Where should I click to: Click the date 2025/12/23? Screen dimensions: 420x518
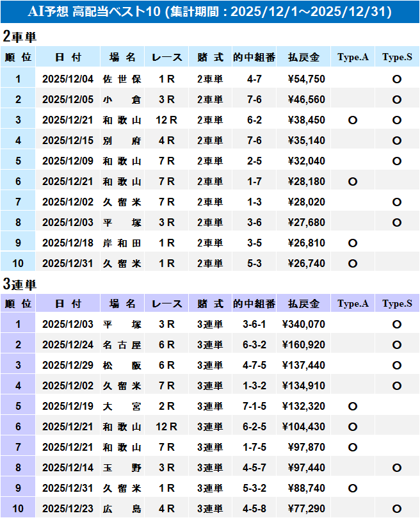[68, 508]
